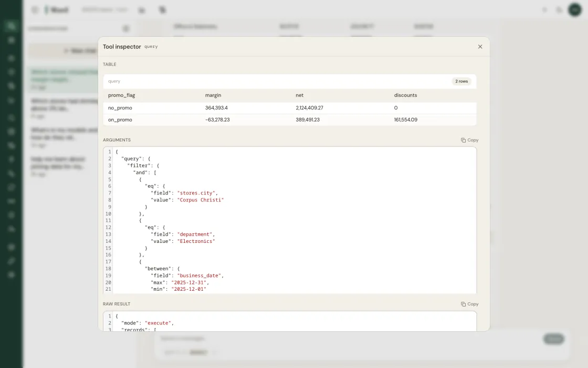Click the "between" key on line 18
588x368 pixels.
point(158,269)
